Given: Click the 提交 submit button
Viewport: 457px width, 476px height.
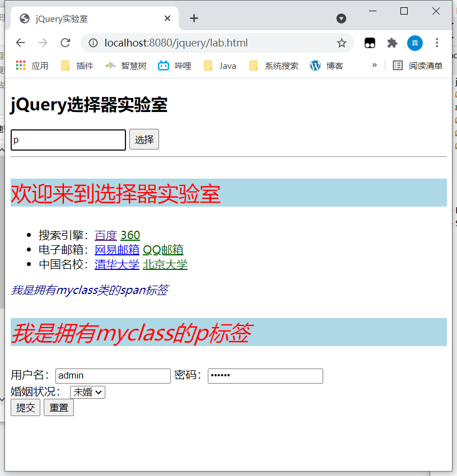Looking at the screenshot, I should [x=25, y=408].
